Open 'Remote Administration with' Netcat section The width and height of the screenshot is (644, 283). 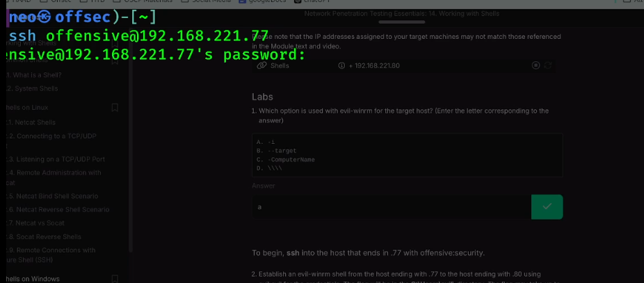[x=54, y=177]
